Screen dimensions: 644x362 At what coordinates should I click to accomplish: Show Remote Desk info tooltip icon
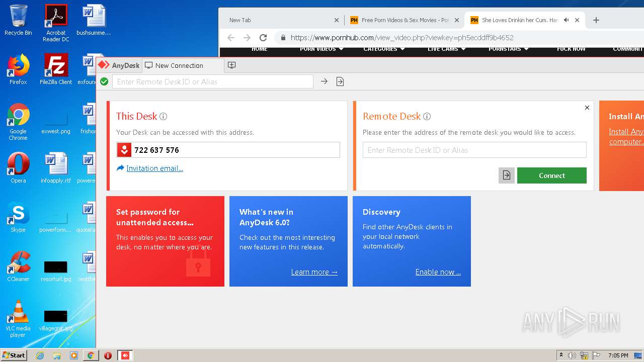[427, 117]
